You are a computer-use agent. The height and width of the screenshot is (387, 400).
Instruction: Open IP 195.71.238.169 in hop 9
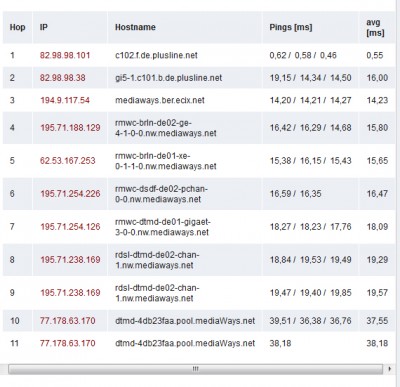tap(70, 293)
